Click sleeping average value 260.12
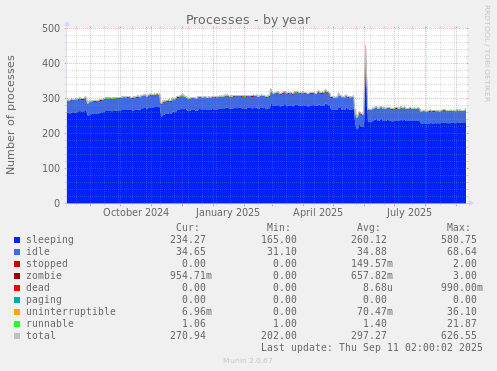Screen dimensions: 497x371 (369, 240)
